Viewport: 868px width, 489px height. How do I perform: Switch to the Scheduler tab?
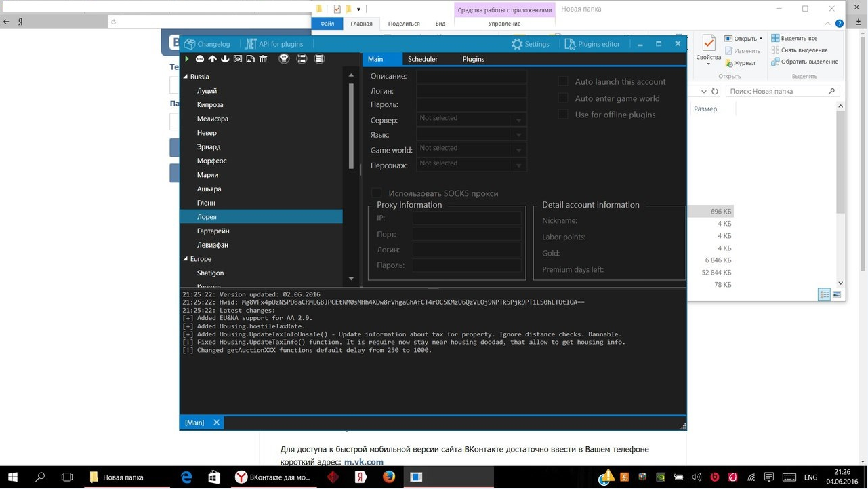click(423, 59)
